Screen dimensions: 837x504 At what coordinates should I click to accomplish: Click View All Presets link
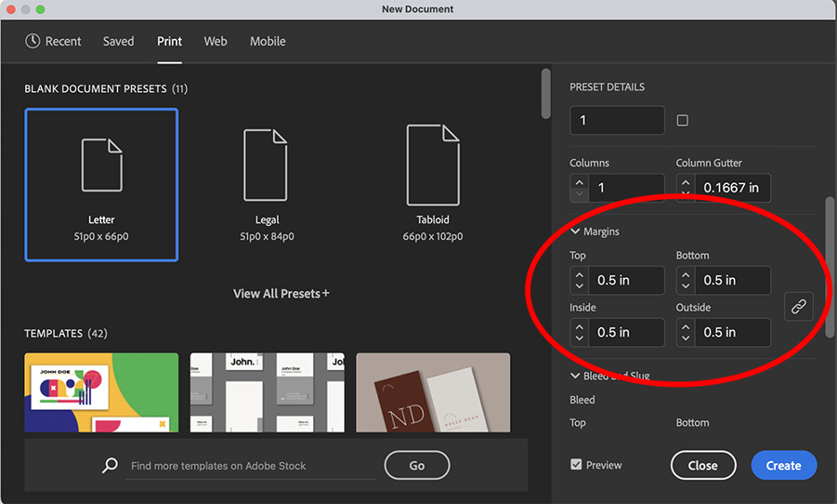tap(281, 294)
